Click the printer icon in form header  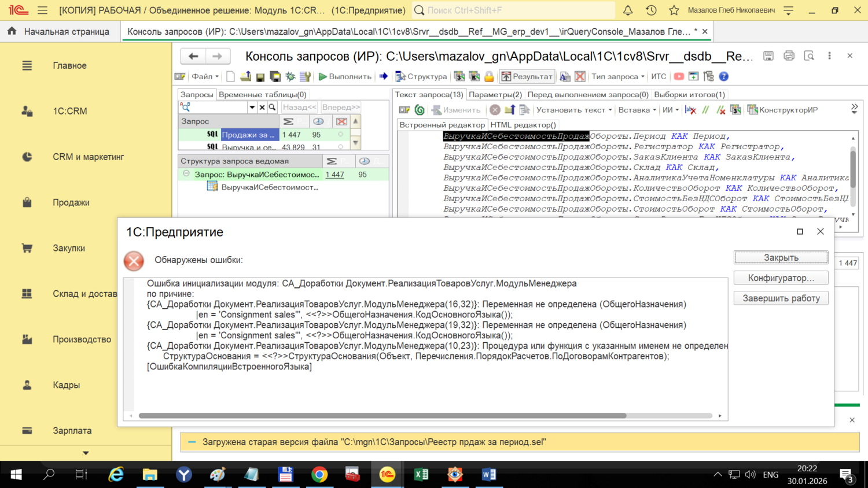789,56
